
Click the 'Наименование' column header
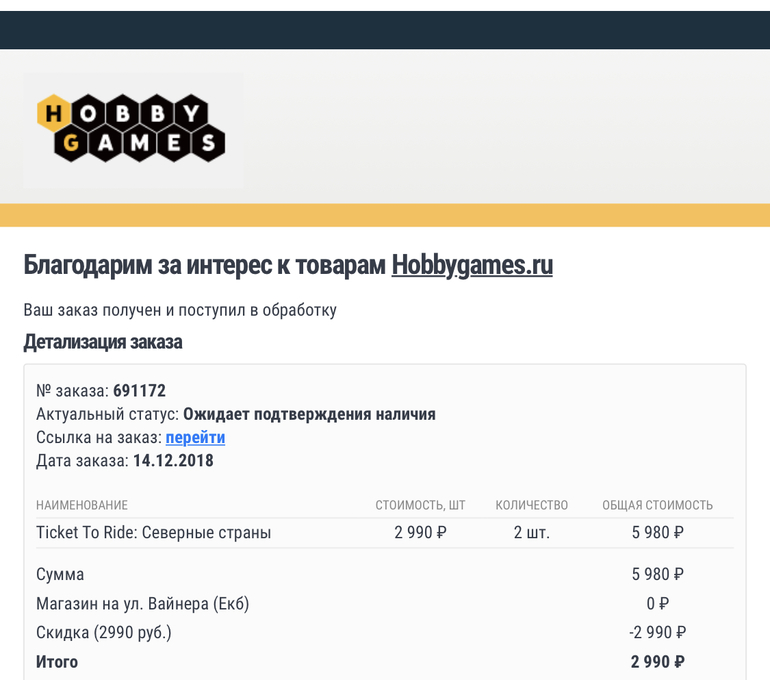pos(82,505)
